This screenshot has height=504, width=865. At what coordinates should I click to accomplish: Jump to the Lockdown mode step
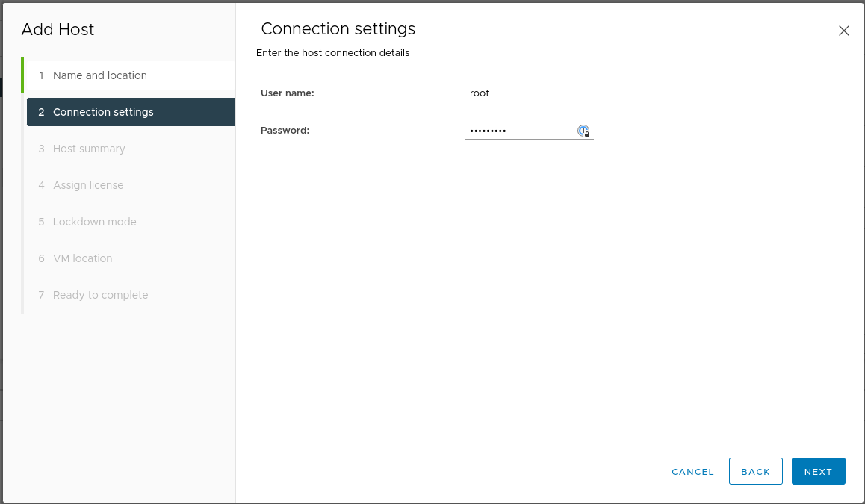tap(94, 222)
